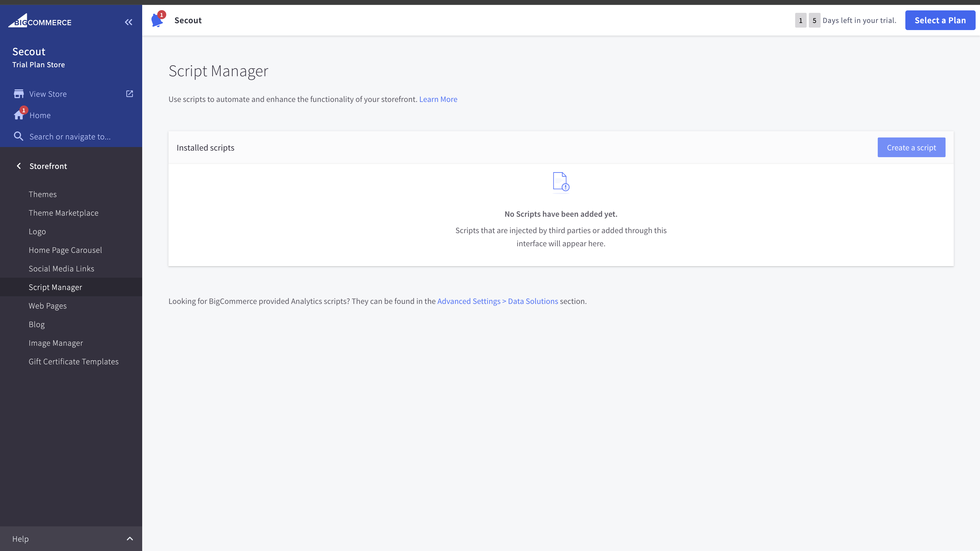Open the Themes menu item

tap(43, 194)
